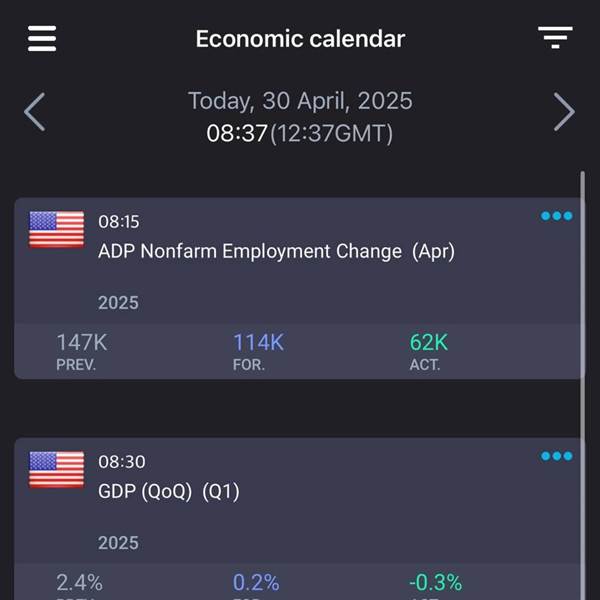
Task: Select the 114K forecast value
Action: 258,342
